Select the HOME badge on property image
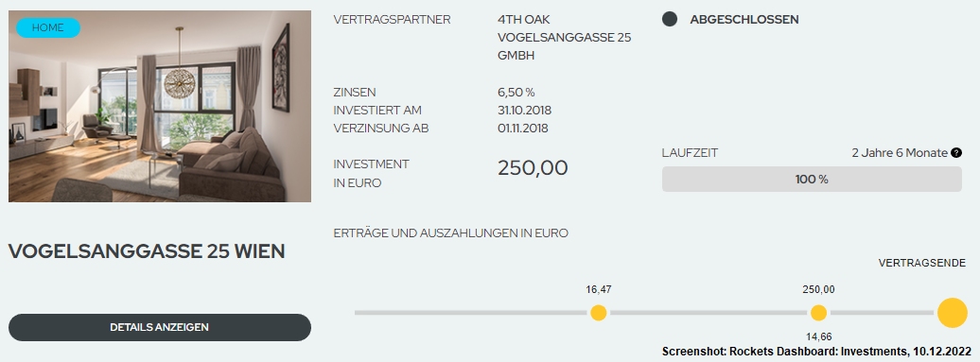The image size is (980, 362). tap(48, 28)
